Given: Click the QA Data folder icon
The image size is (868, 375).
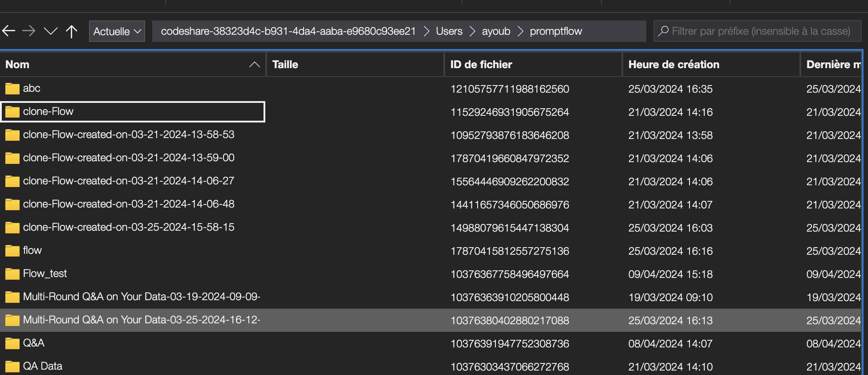Looking at the screenshot, I should (12, 367).
